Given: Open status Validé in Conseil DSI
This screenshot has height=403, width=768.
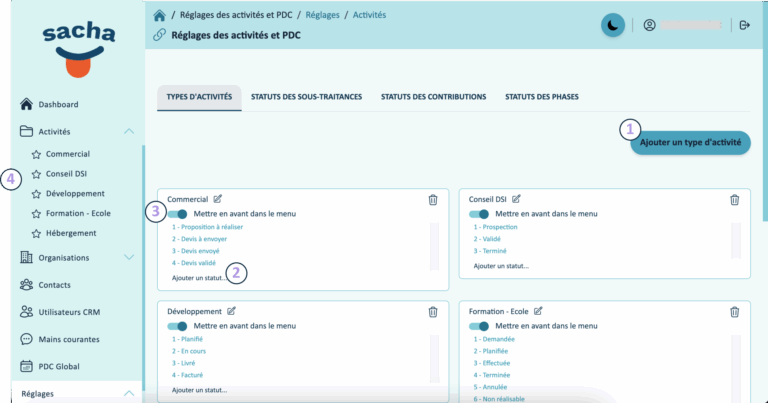Looking at the screenshot, I should [x=487, y=239].
